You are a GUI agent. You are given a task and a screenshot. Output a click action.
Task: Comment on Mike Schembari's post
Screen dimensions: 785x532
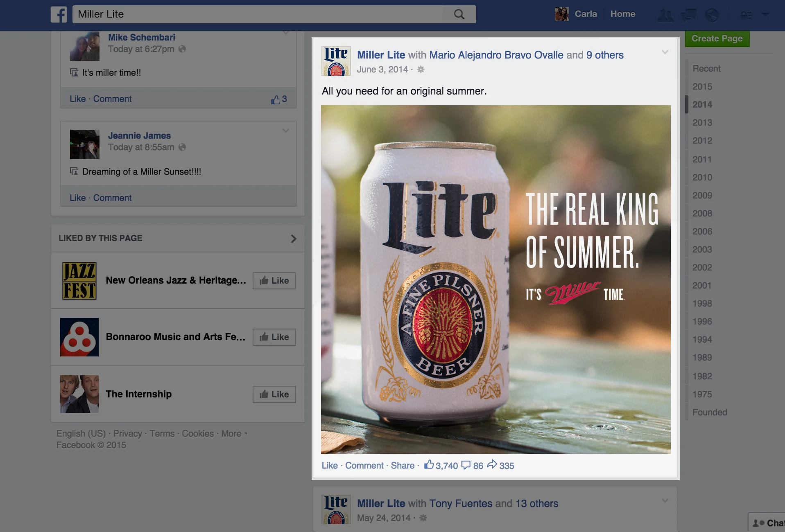click(x=112, y=99)
